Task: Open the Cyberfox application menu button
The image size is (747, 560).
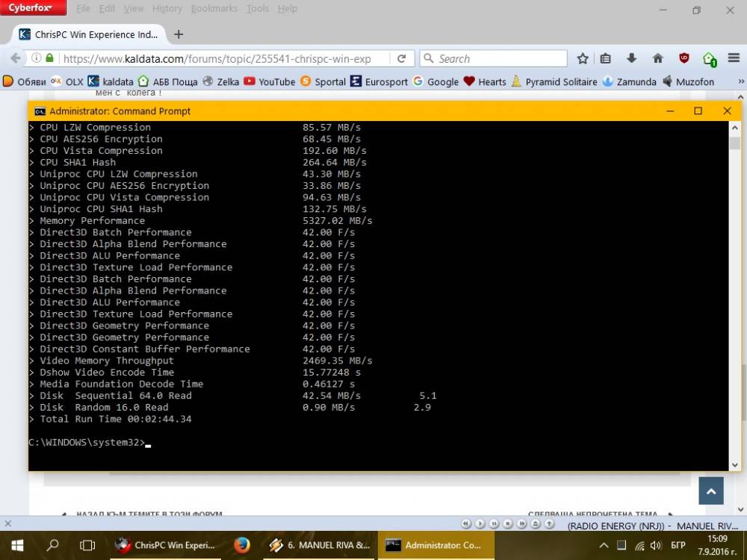Action: 32,7
